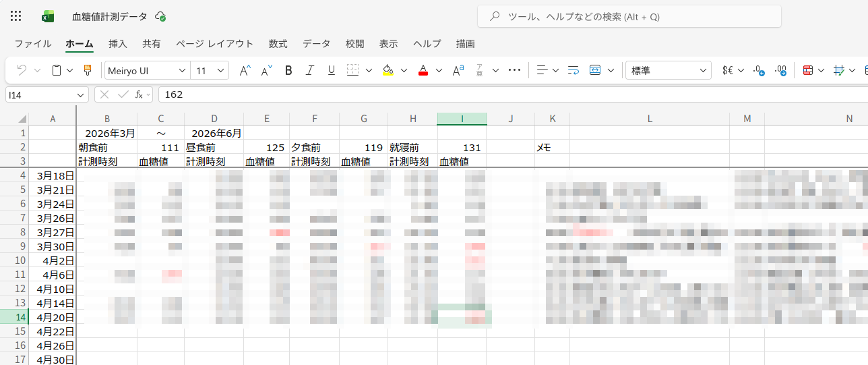
Task: Click the Insert Function fx icon
Action: (139, 94)
